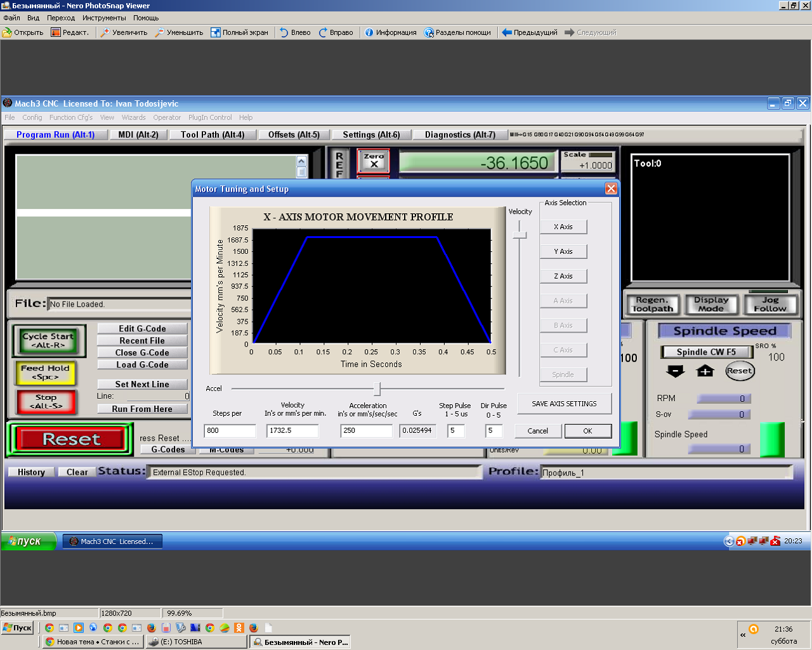The height and width of the screenshot is (650, 812).
Task: Click Edit G-Code
Action: (142, 329)
